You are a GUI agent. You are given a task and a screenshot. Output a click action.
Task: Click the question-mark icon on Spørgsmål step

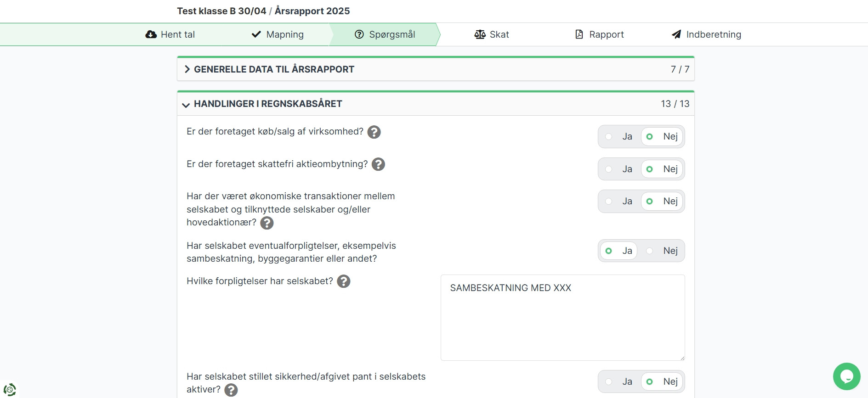click(359, 34)
